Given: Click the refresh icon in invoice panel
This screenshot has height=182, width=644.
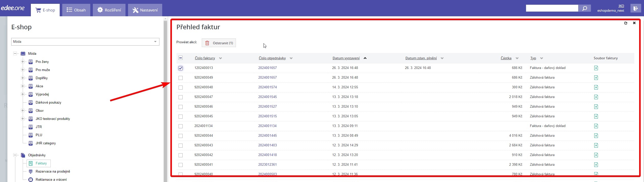Looking at the screenshot, I should [x=626, y=23].
